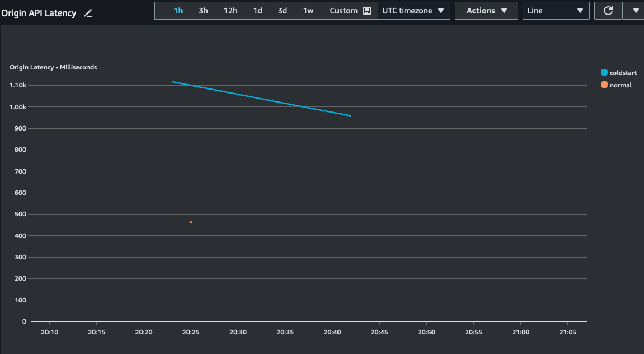Switch to the 1w time range
The image size is (644, 354).
308,10
